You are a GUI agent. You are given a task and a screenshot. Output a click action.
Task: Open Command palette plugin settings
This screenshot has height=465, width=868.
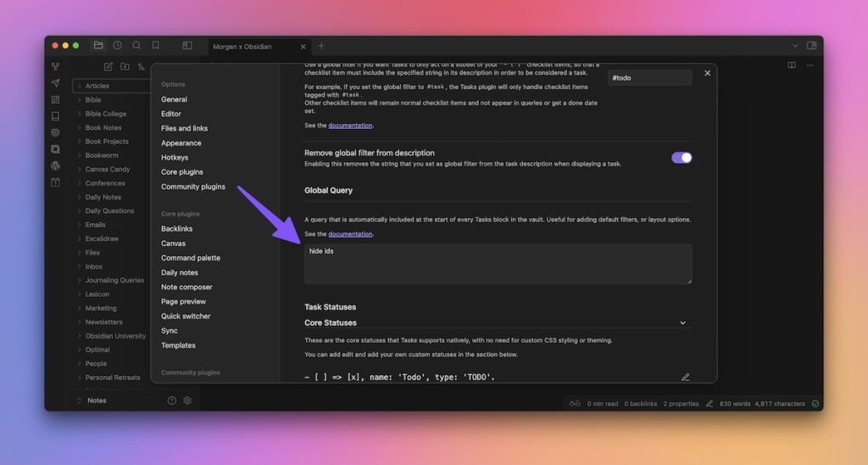tap(191, 258)
